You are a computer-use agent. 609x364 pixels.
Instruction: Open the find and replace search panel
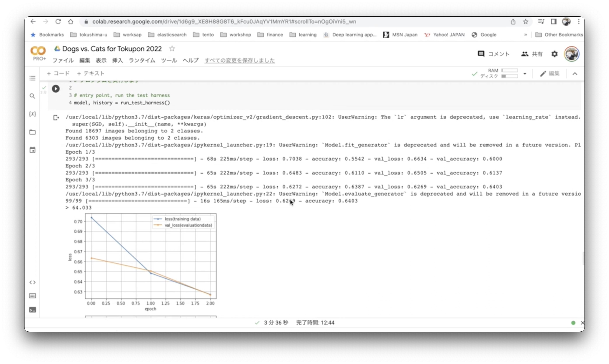coord(32,96)
